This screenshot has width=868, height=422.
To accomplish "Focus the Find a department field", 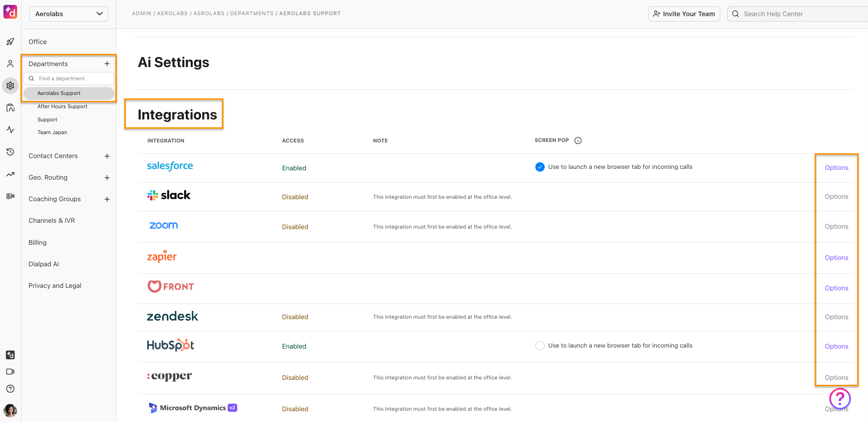I will point(69,78).
